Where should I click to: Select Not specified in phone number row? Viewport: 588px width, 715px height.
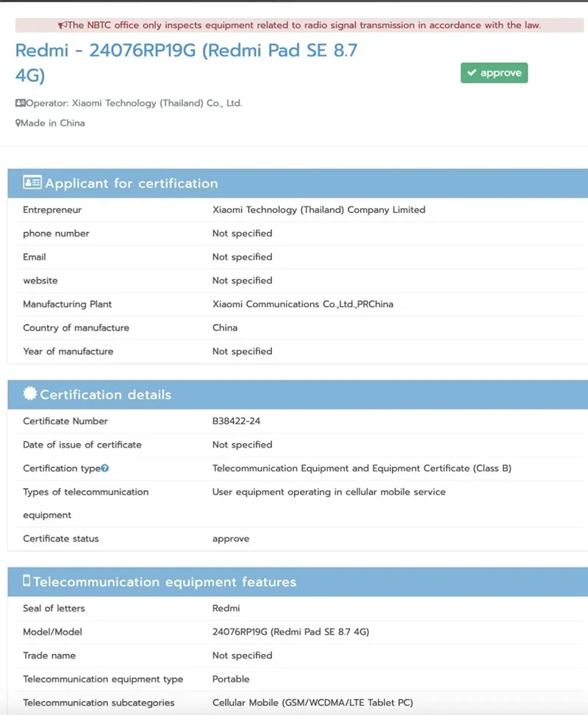(243, 234)
